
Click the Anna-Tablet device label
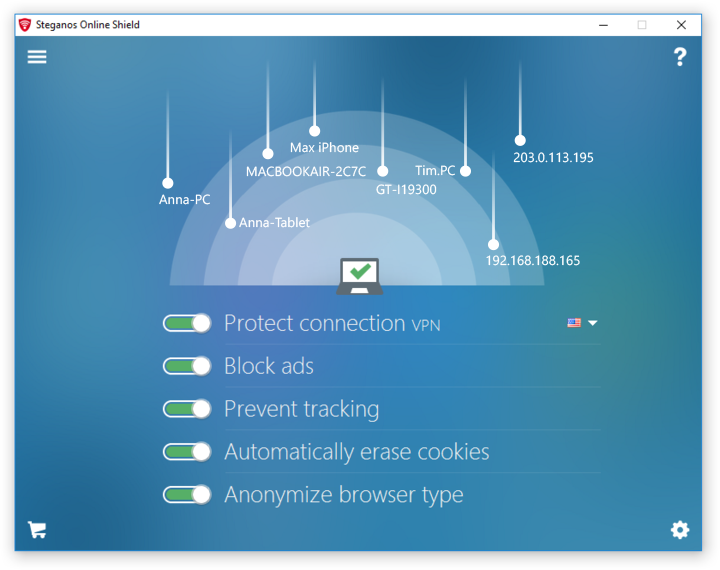point(274,223)
